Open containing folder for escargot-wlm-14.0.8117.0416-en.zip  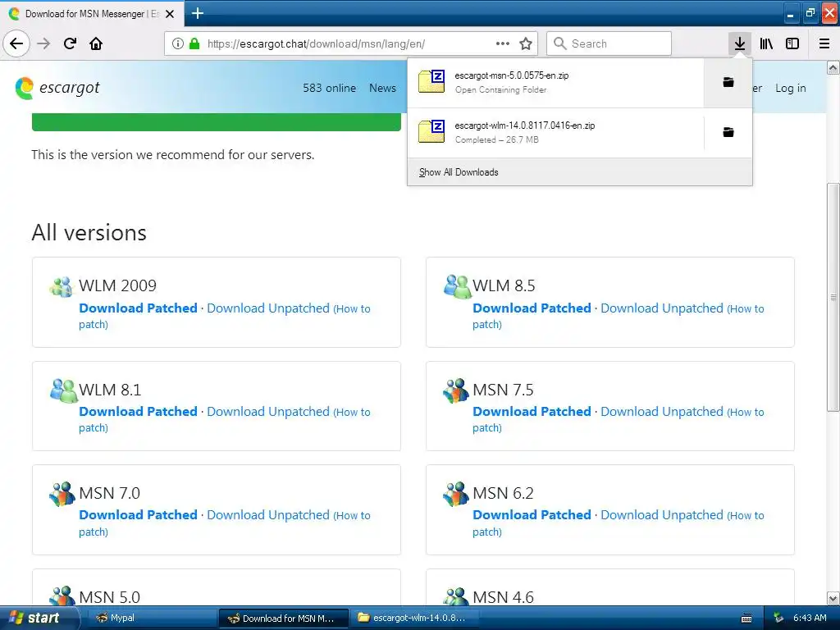[728, 132]
